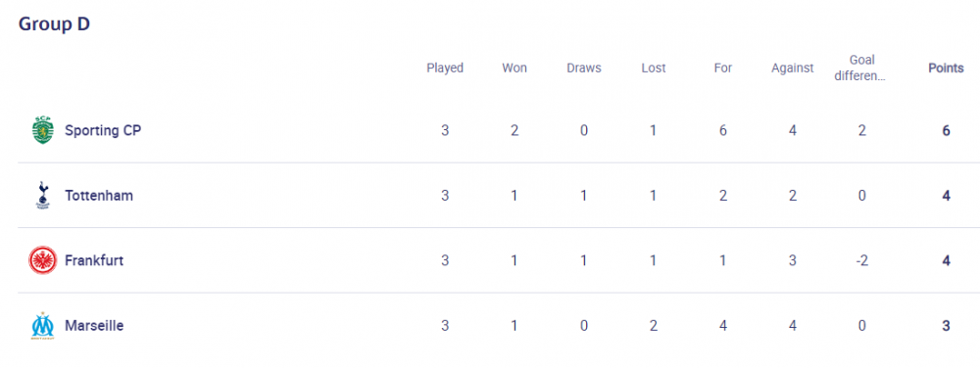The image size is (980, 368).
Task: Click Frankfurt's goal difference of -2
Action: (861, 260)
